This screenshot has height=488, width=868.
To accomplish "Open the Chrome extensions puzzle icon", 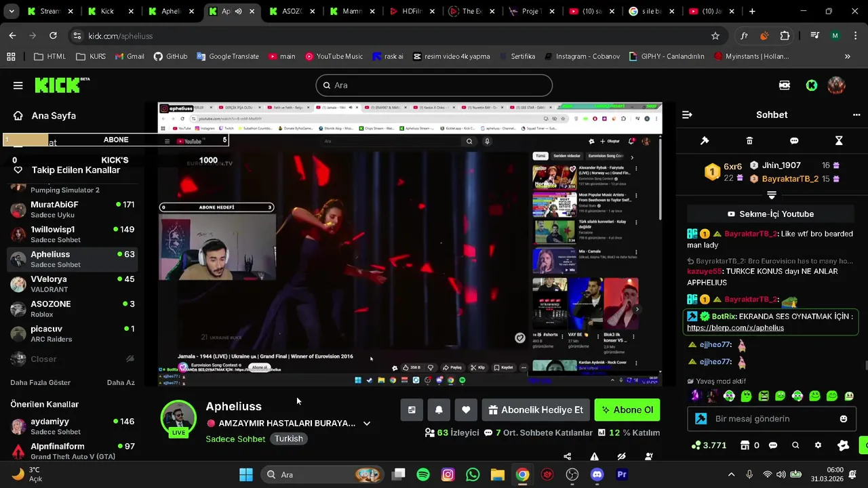I will 785,36.
